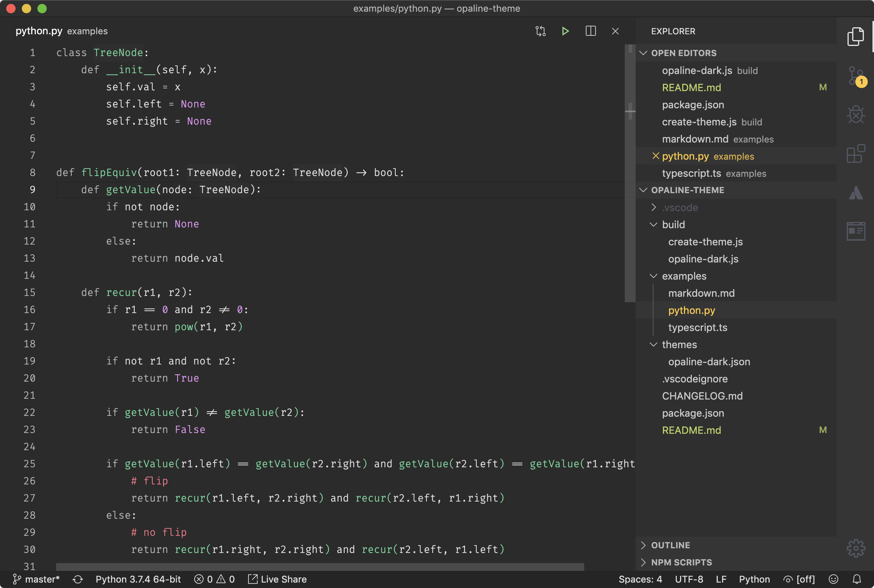This screenshot has height=588, width=874.
Task: Open the Manage gear settings icon
Action: pos(855,548)
